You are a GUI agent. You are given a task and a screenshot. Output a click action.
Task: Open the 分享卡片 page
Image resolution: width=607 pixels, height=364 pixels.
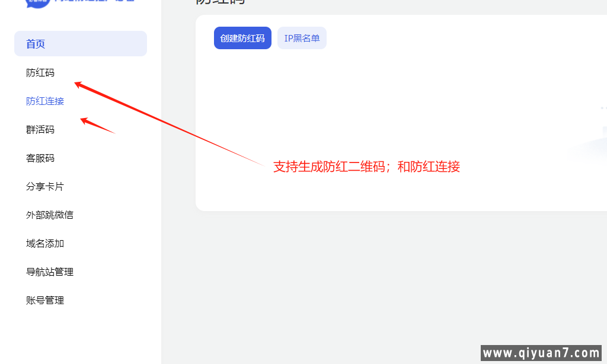point(45,187)
